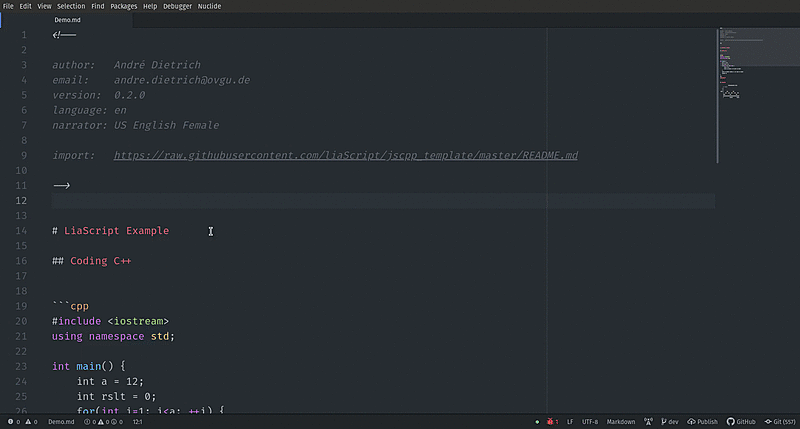800x429 pixels.
Task: Click the broadcast antenna icon
Action: [648, 422]
